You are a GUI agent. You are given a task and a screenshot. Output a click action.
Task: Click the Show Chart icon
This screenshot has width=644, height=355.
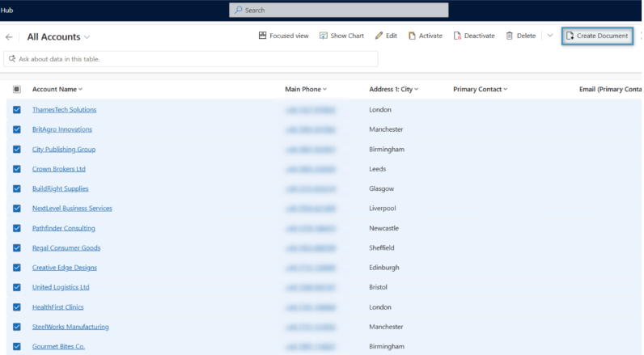(324, 36)
